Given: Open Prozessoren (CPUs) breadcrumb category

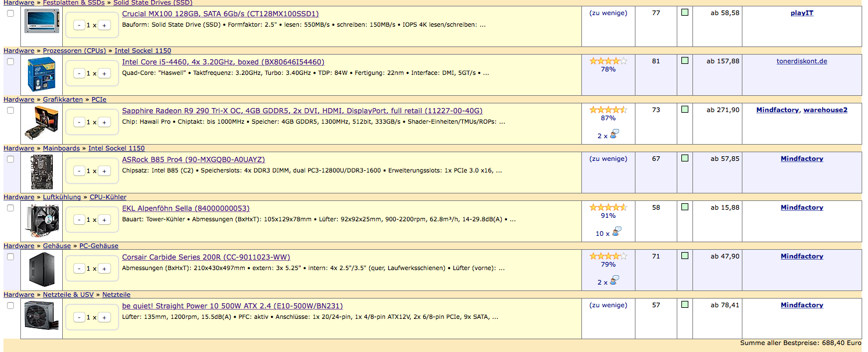Looking at the screenshot, I should pos(74,51).
